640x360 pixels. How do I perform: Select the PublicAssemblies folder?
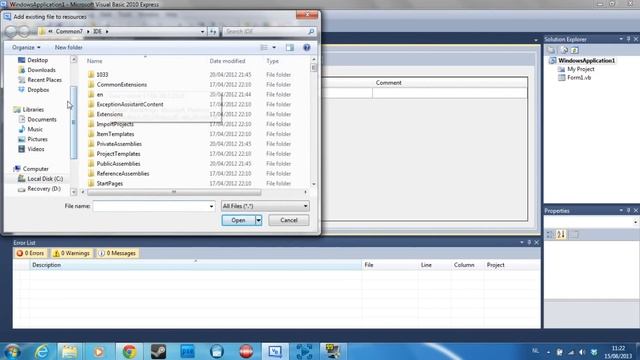coord(118,164)
